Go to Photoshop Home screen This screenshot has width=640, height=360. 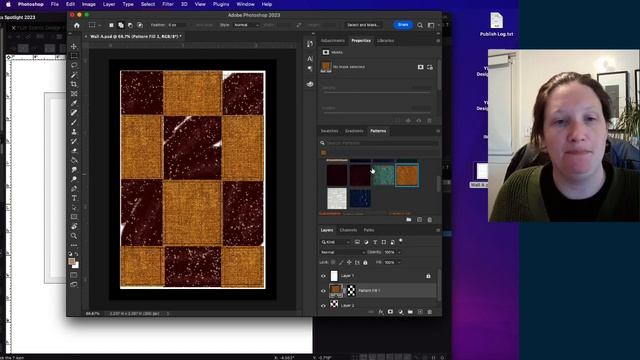click(x=77, y=25)
